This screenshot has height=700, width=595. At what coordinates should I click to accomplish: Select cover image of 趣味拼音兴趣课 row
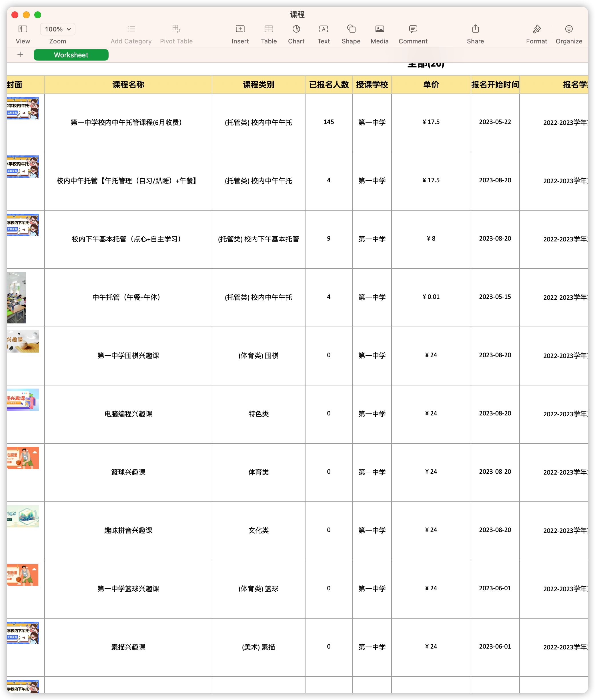(23, 516)
